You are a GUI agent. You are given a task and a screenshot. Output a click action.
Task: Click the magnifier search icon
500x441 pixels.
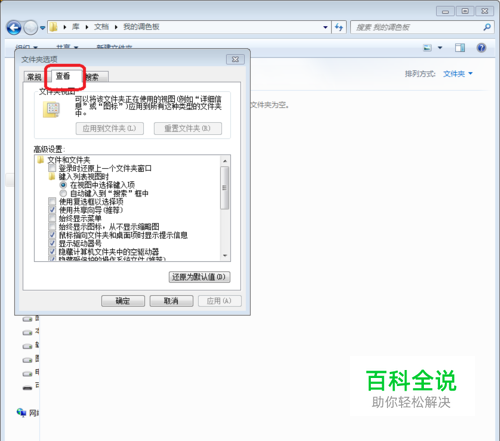[487, 27]
